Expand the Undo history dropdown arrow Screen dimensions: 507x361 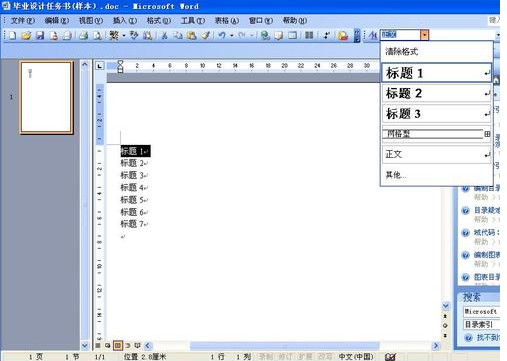tap(231, 35)
